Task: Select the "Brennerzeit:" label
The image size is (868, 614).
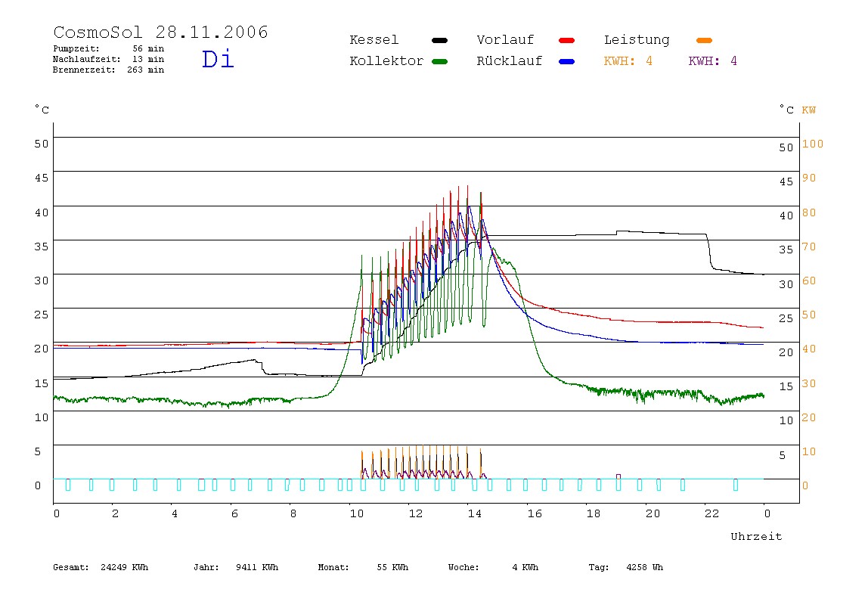Action: click(x=84, y=70)
